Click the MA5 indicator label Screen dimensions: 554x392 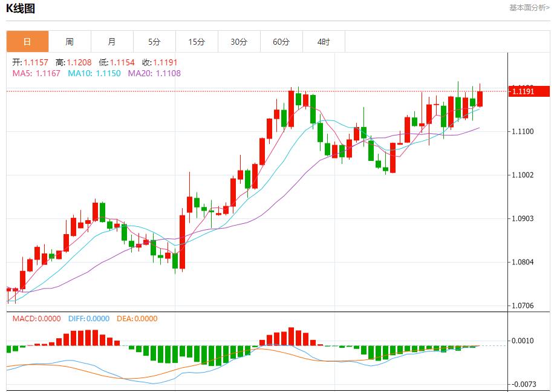point(36,73)
